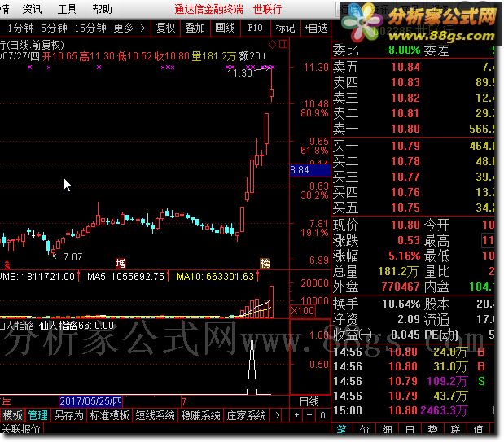Click the 世联行 stock name title
This screenshot has width=504, height=442.
[267, 9]
